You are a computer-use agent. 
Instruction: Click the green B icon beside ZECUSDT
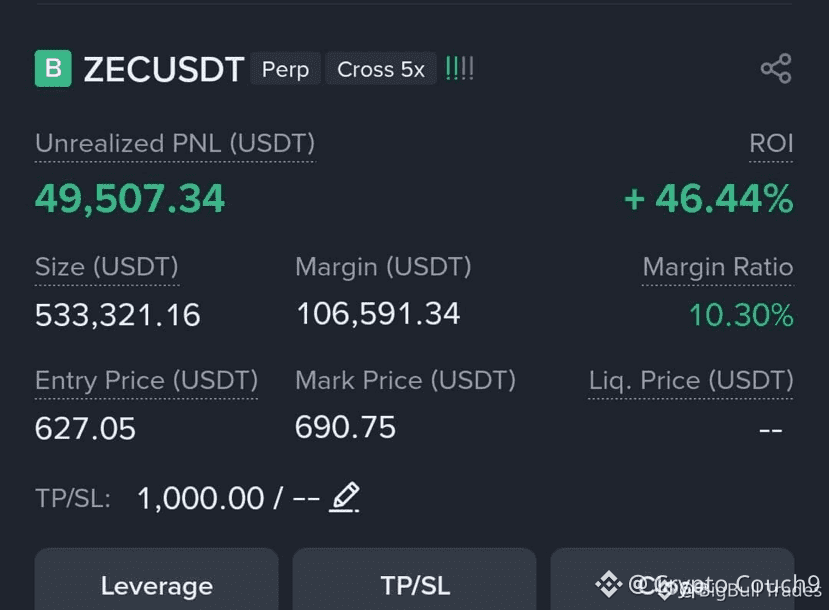pos(53,69)
